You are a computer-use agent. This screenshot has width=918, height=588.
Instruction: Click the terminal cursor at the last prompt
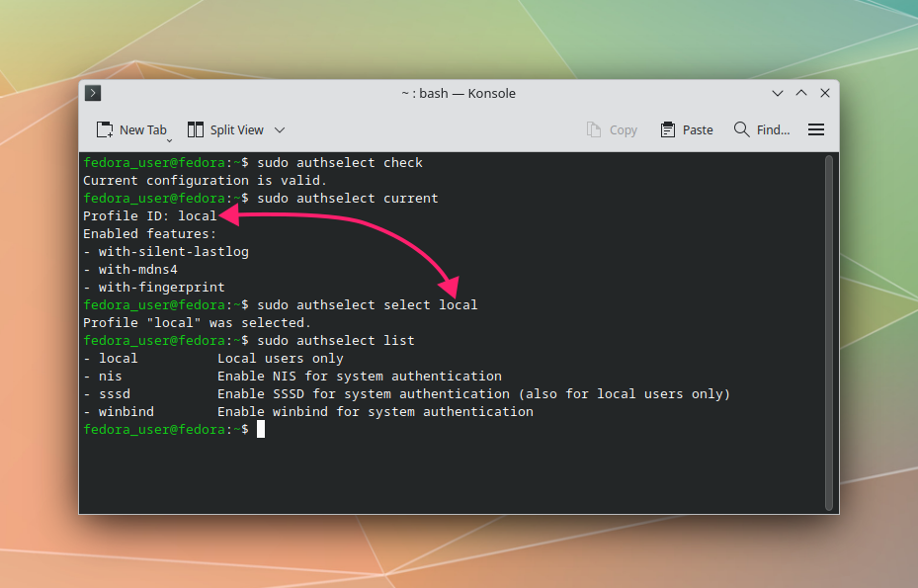(261, 429)
